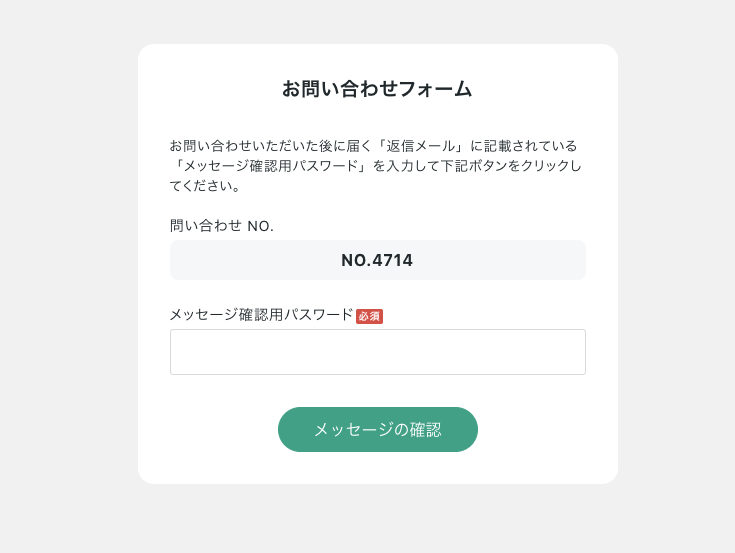
Task: Click the メッセージの確認 button
Action: (377, 429)
